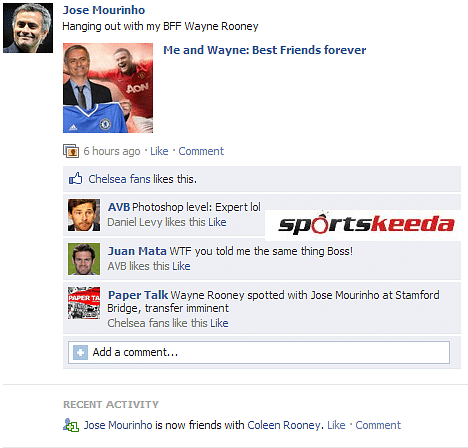This screenshot has height=448, width=468.
Task: Focus the Add a comment field
Action: pos(259,352)
